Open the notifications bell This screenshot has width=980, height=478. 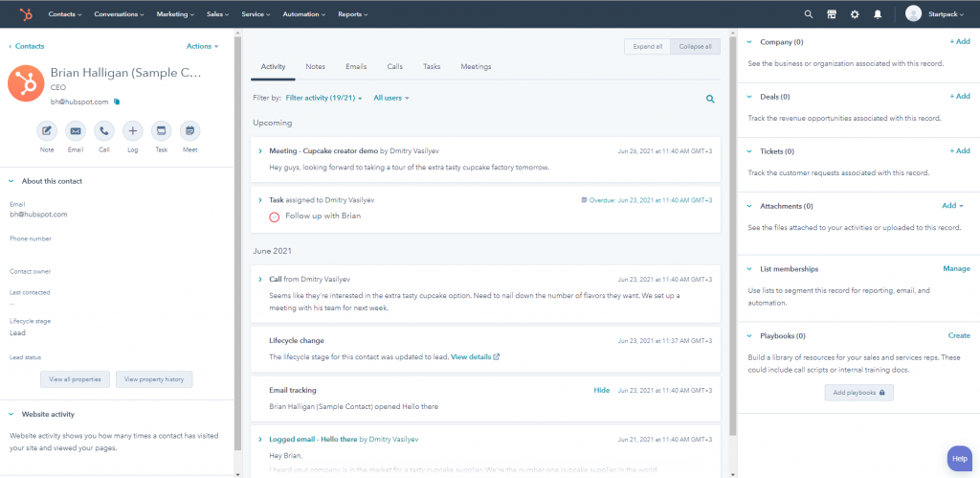(x=878, y=14)
